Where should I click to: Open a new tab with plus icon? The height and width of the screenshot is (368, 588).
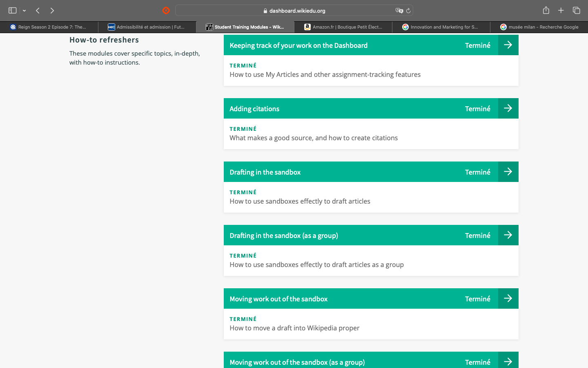point(561,11)
